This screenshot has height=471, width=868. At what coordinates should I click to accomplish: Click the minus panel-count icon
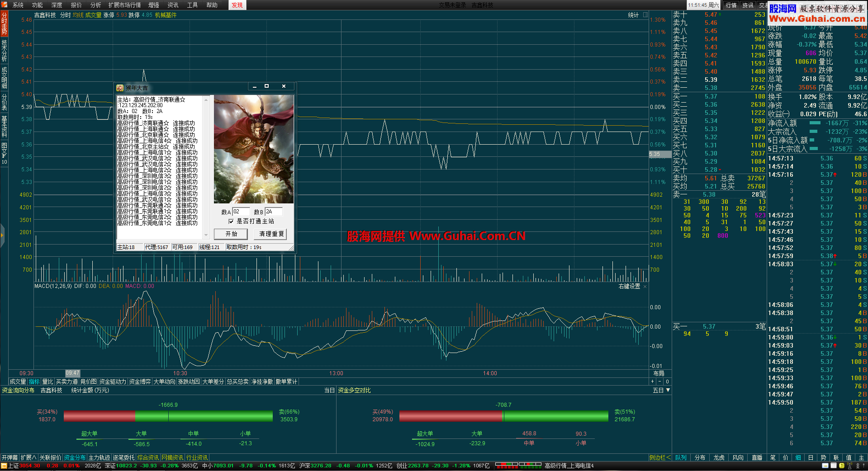[x=659, y=382]
